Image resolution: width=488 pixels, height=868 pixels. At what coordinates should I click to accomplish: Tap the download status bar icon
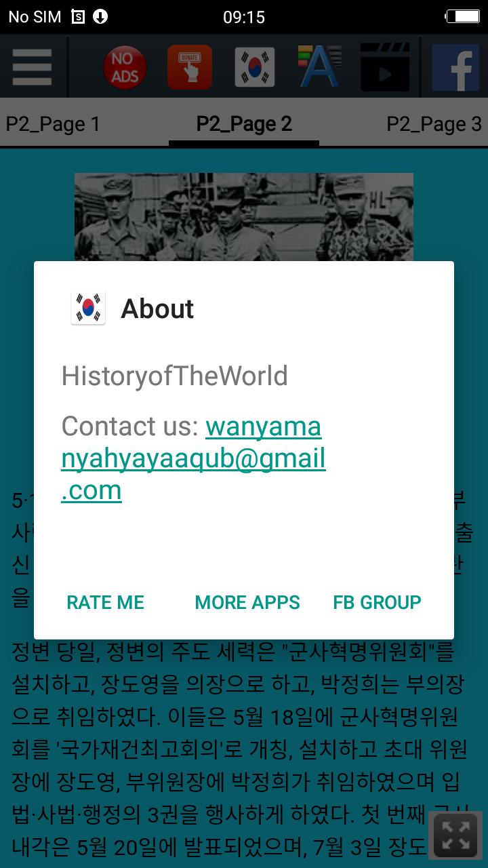coord(100,16)
